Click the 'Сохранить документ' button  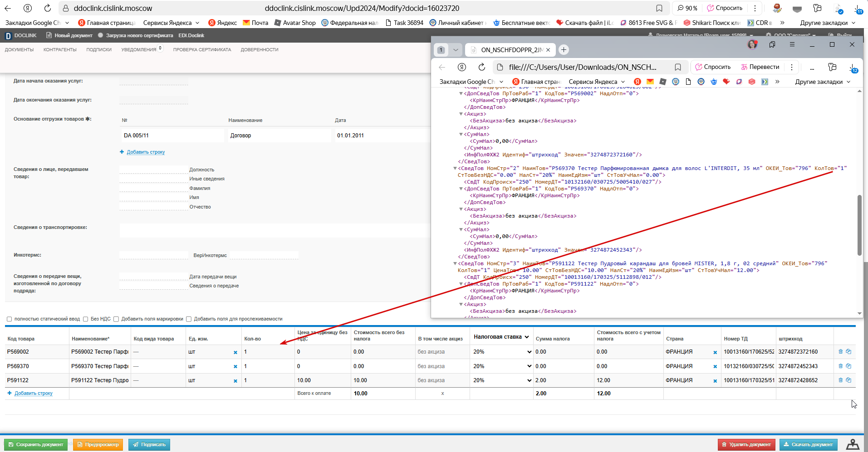click(x=36, y=445)
